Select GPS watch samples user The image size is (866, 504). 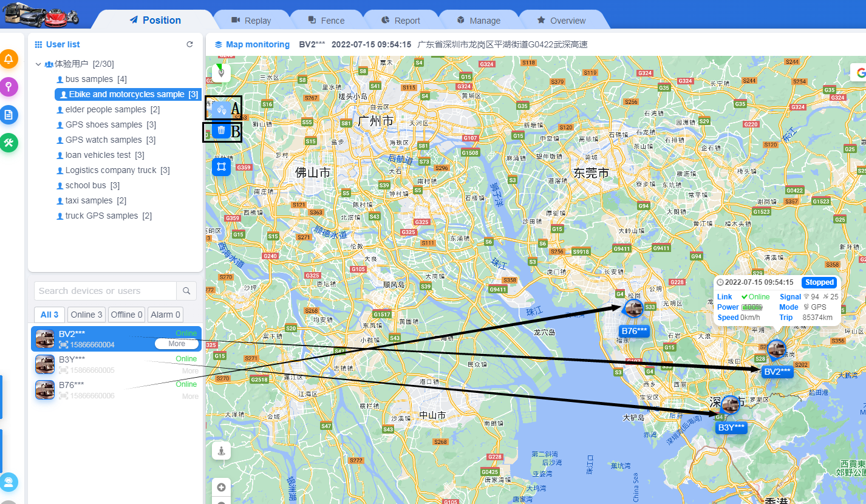[106, 140]
